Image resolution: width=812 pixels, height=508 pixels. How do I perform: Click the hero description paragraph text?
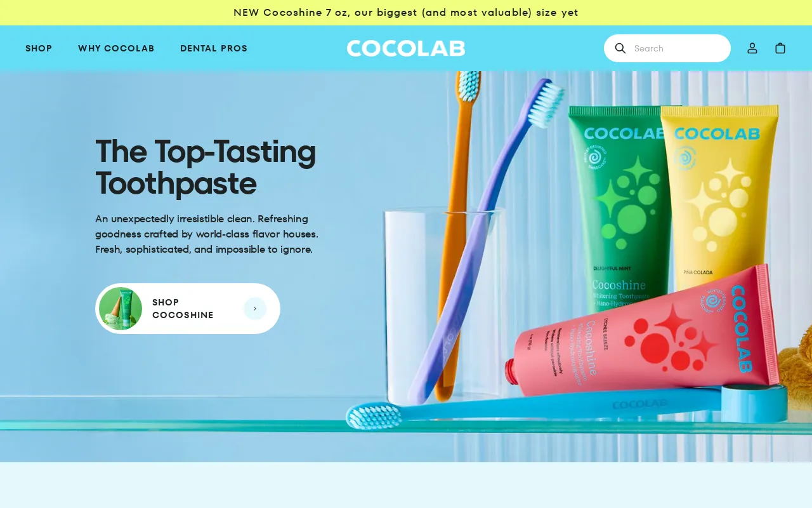207,234
